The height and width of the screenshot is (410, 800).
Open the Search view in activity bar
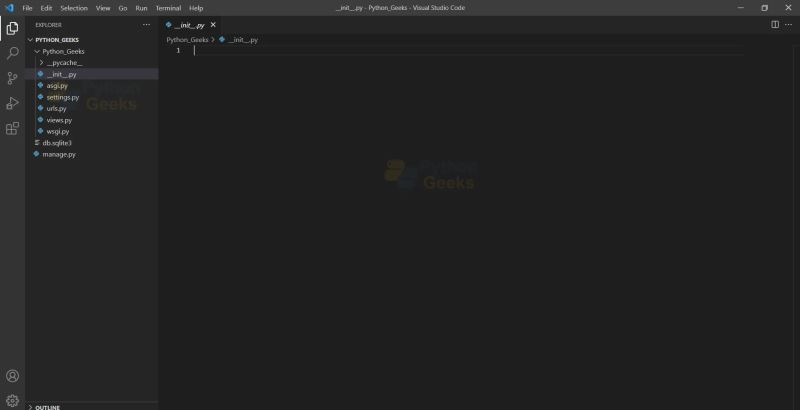(x=12, y=53)
